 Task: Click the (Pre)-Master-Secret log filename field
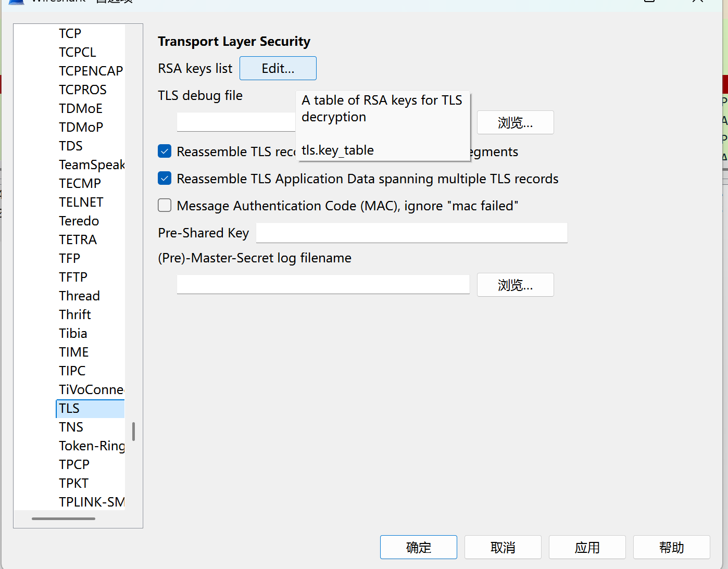(323, 285)
